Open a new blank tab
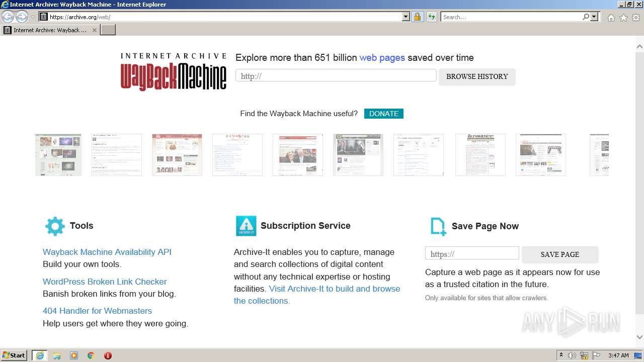 point(108,30)
